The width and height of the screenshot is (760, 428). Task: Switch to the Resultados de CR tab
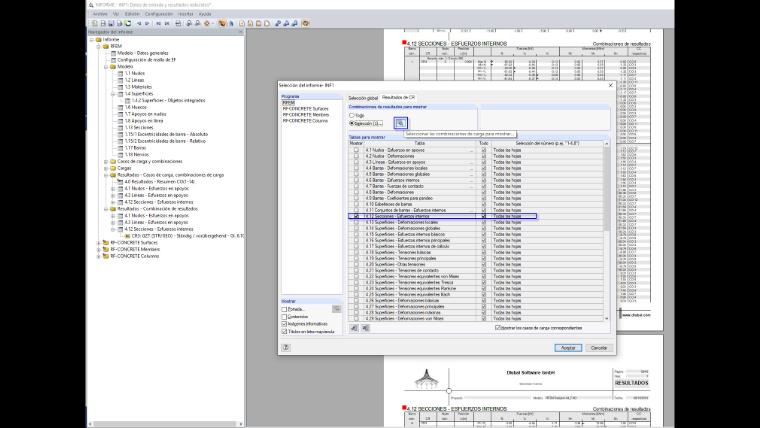398,97
